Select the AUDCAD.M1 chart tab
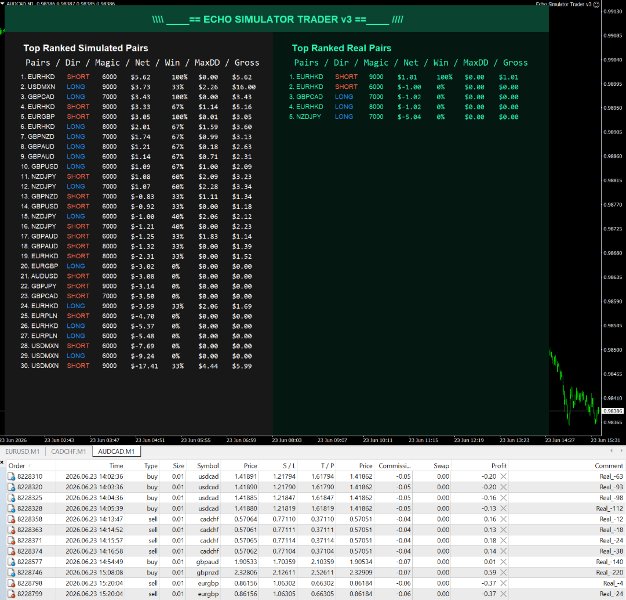The width and height of the screenshot is (626, 600). click(116, 451)
